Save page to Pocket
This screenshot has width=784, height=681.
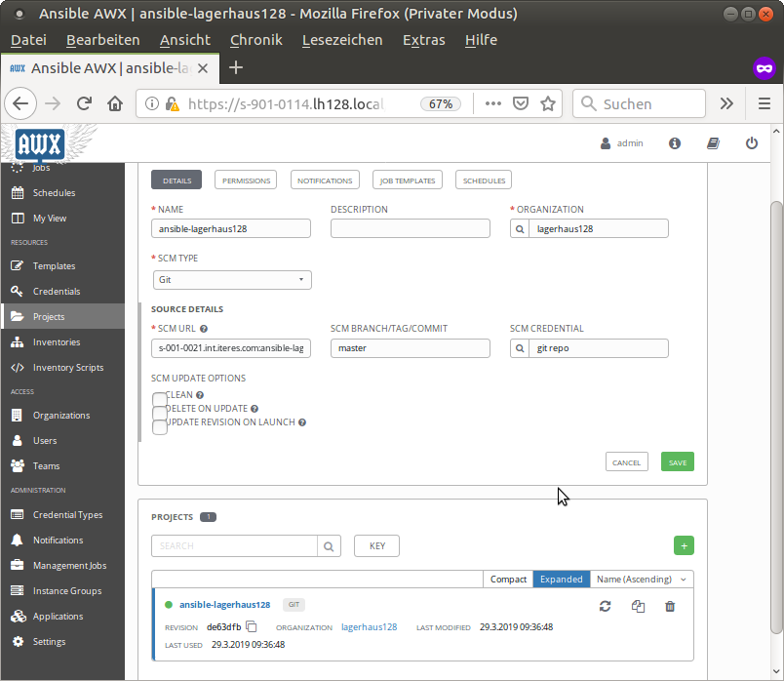point(521,103)
